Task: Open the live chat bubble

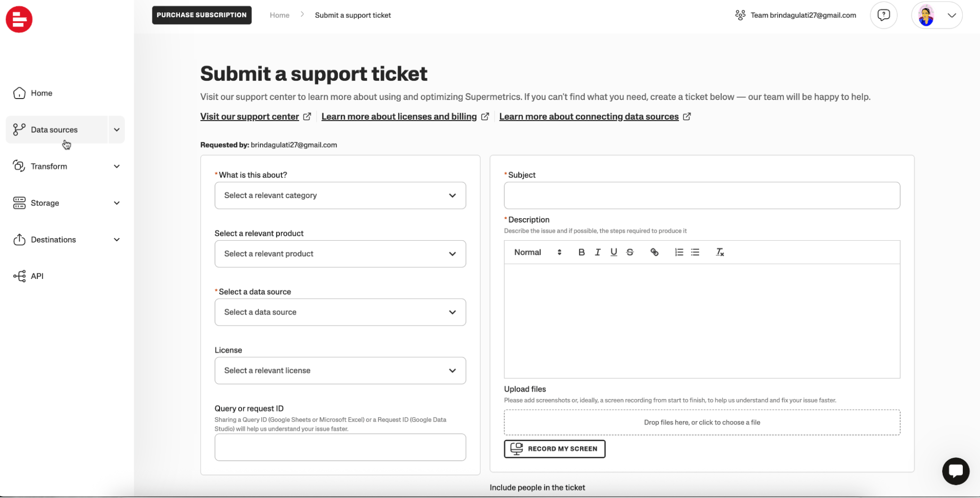Action: [x=955, y=471]
